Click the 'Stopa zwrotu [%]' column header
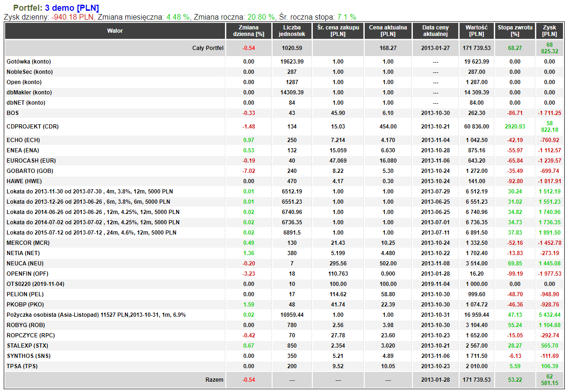The height and width of the screenshot is (392, 569). (515, 31)
